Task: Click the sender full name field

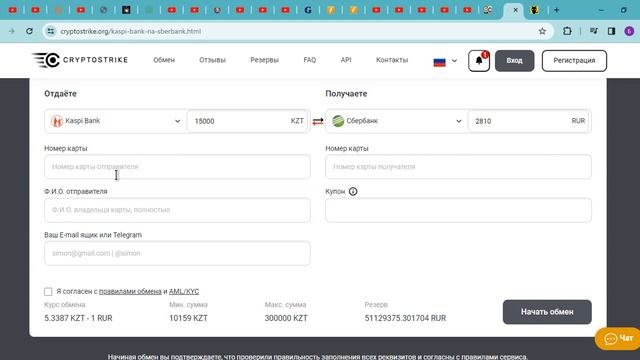Action: point(177,210)
